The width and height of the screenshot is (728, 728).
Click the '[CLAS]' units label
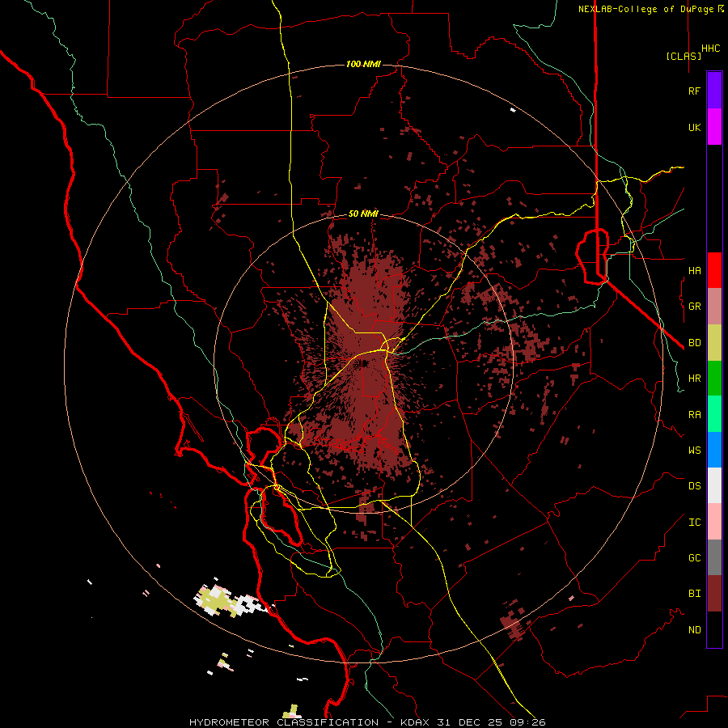click(x=684, y=56)
